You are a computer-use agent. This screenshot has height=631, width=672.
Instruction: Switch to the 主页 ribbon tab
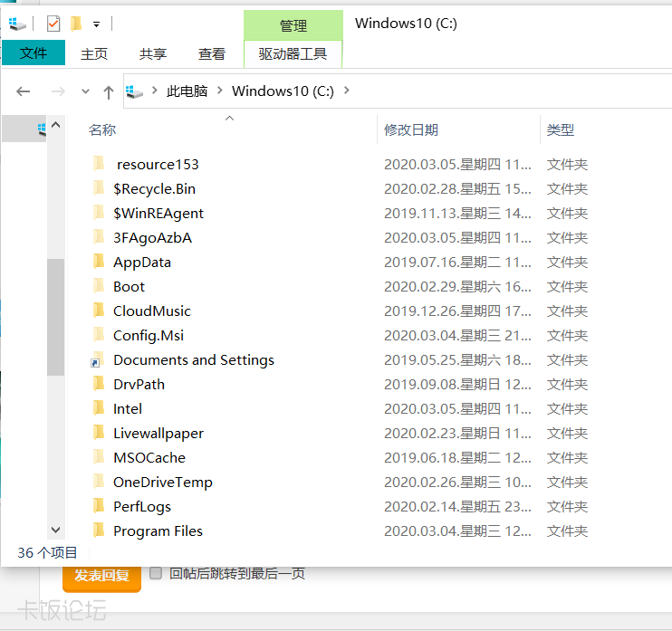coord(94,53)
